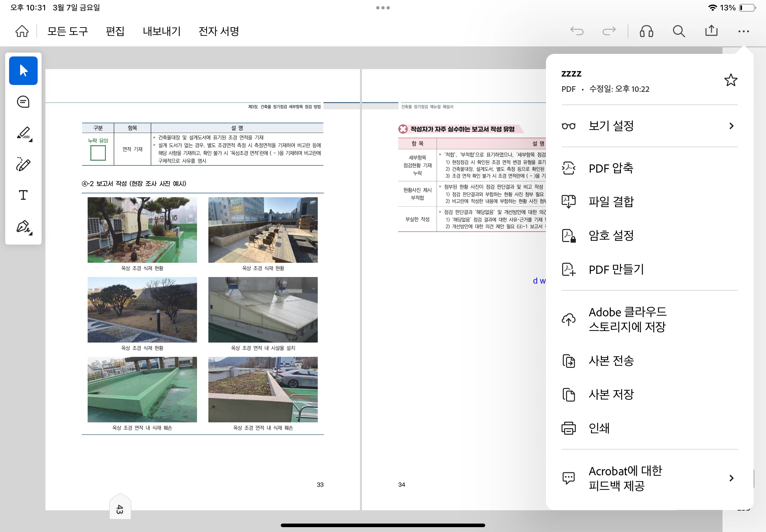
Task: Select the highlighter pen tool
Action: tap(24, 133)
